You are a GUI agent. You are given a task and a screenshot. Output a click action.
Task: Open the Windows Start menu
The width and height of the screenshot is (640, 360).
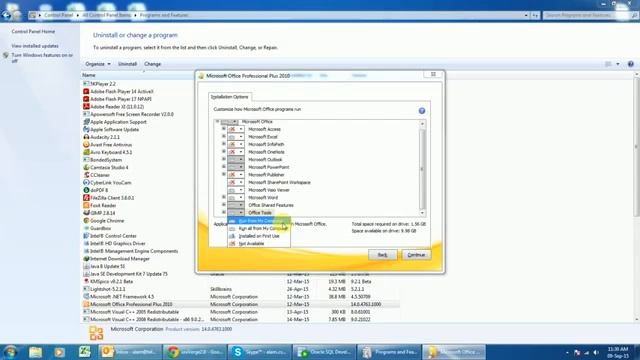pos(10,352)
